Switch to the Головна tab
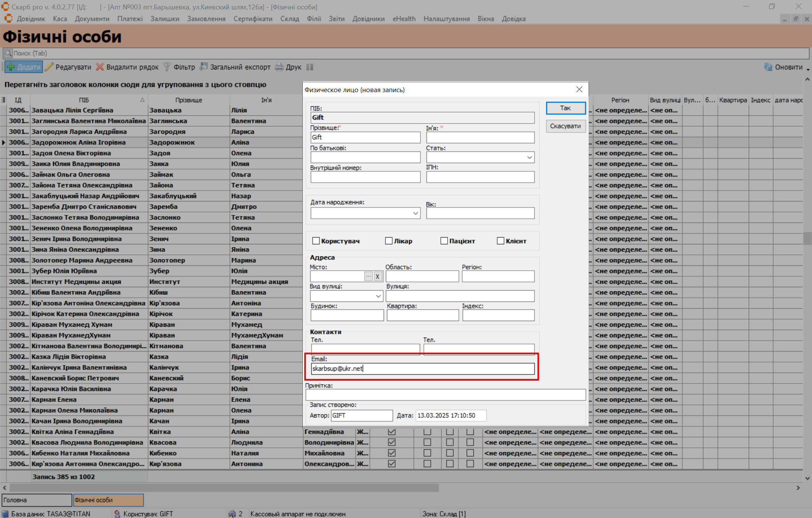Screen dimensions: 812x518 36,500
